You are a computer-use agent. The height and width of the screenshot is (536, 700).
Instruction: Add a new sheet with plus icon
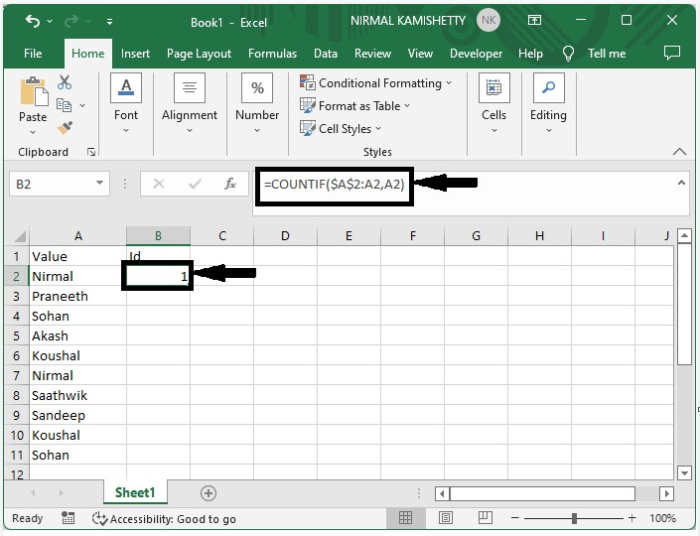click(208, 493)
